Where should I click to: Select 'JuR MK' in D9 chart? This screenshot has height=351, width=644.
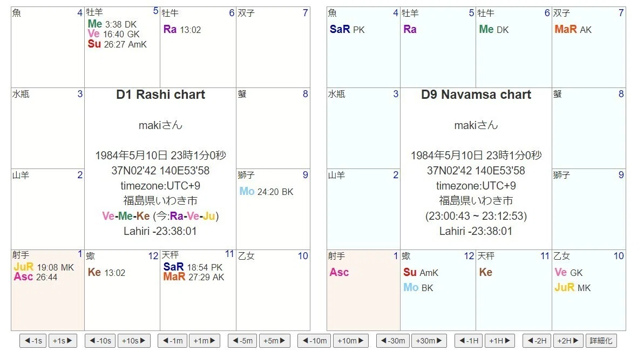[573, 287]
